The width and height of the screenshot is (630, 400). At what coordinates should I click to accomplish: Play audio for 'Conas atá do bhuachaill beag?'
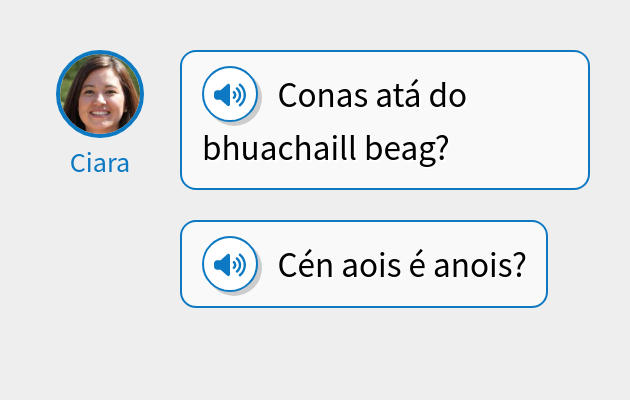click(230, 94)
